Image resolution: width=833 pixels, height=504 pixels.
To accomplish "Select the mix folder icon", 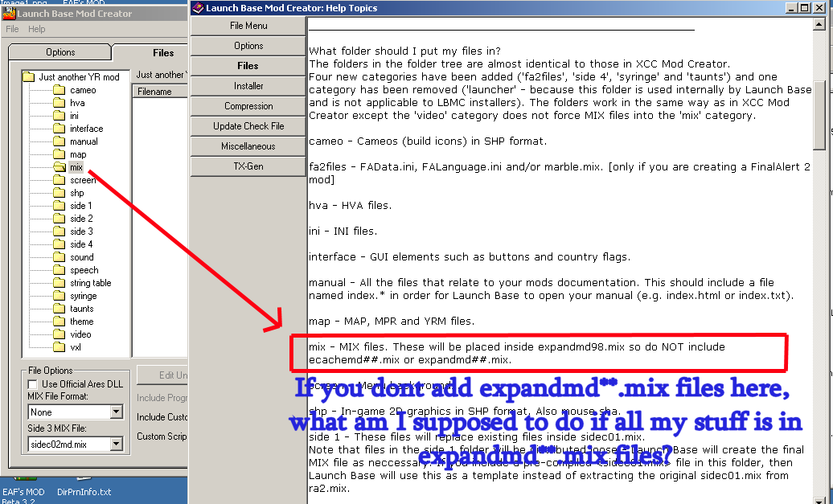I will coord(59,167).
